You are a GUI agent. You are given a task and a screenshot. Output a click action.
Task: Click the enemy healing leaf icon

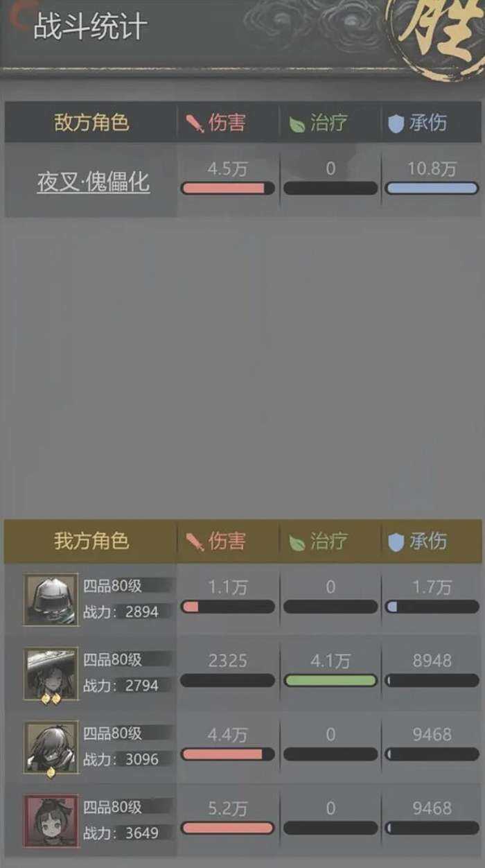[297, 125]
